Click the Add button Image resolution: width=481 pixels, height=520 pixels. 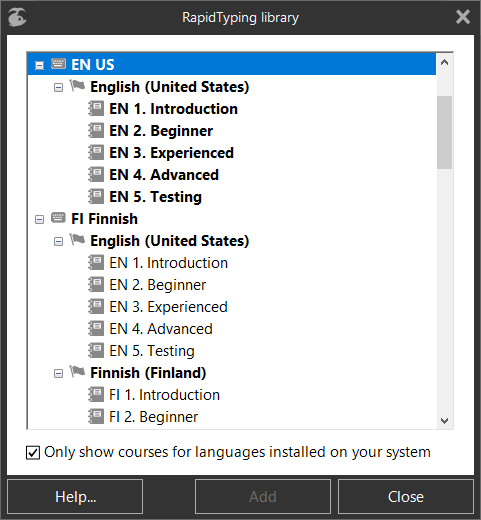(x=263, y=497)
